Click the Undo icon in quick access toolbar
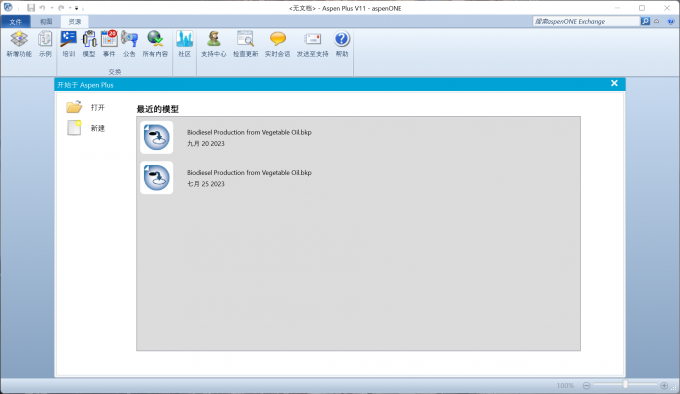This screenshot has width=680, height=394. pyautogui.click(x=42, y=8)
